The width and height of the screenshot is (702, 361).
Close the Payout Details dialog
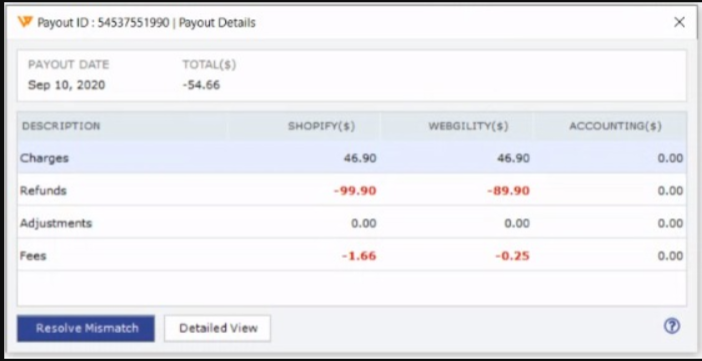(679, 22)
